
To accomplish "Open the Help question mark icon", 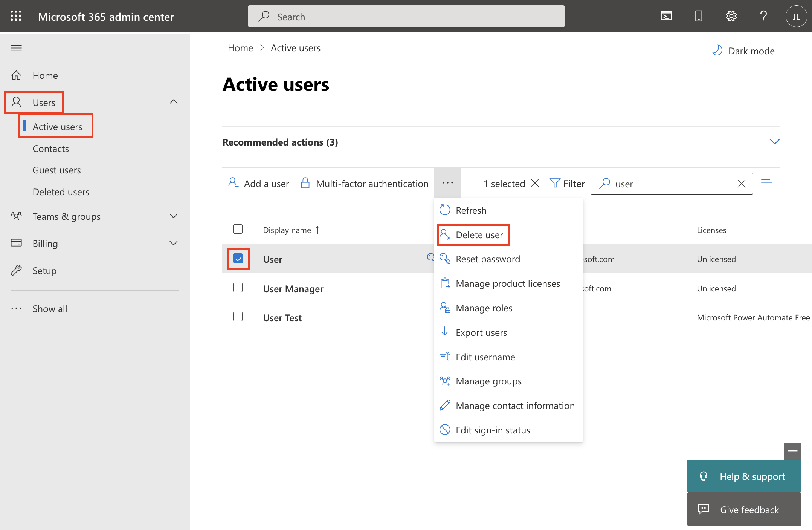I will (x=763, y=16).
